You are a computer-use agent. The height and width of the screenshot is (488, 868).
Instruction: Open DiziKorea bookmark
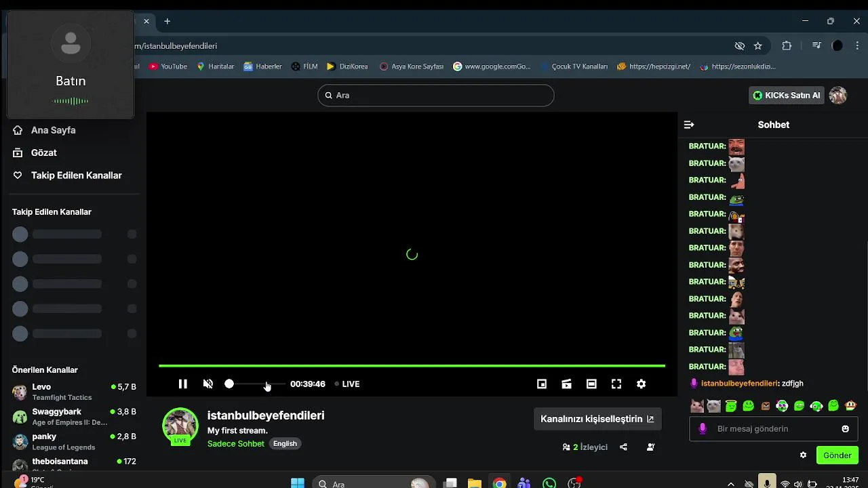coord(347,66)
